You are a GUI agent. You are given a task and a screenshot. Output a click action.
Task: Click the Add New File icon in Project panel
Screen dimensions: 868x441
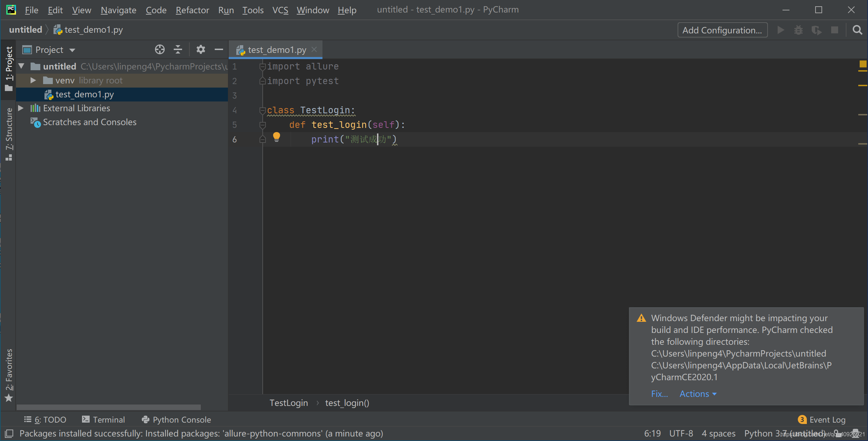tap(159, 49)
